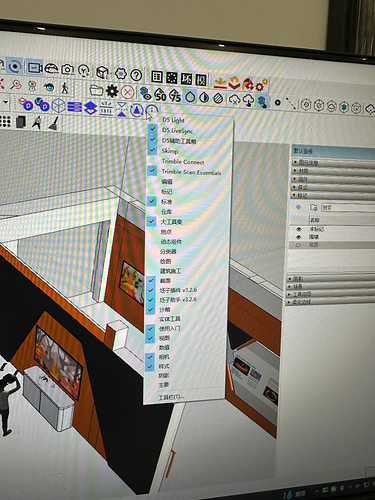Viewport: 375px width, 500px height.
Task: Toggle the 未标记 tag visibility eye
Action: pos(299,229)
